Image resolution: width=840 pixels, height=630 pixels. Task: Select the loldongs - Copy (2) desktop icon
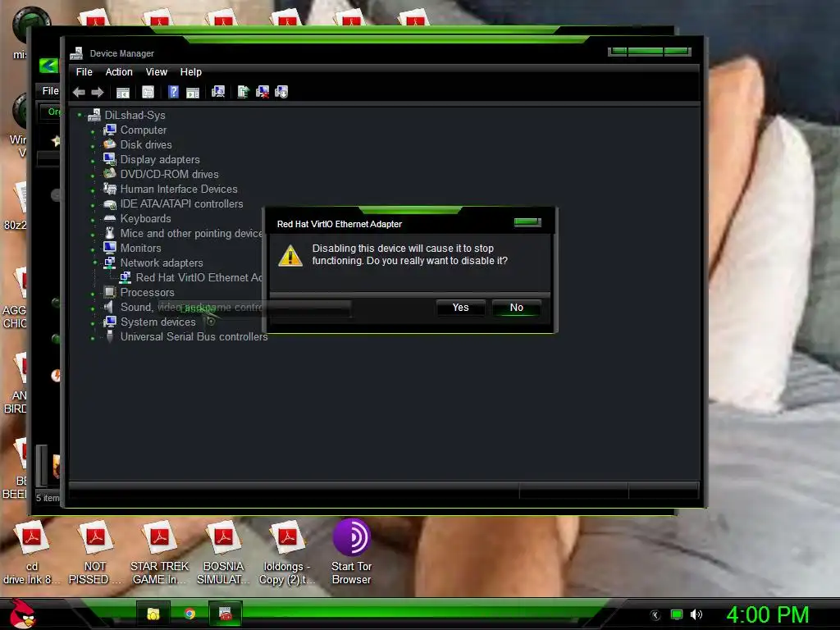287,537
